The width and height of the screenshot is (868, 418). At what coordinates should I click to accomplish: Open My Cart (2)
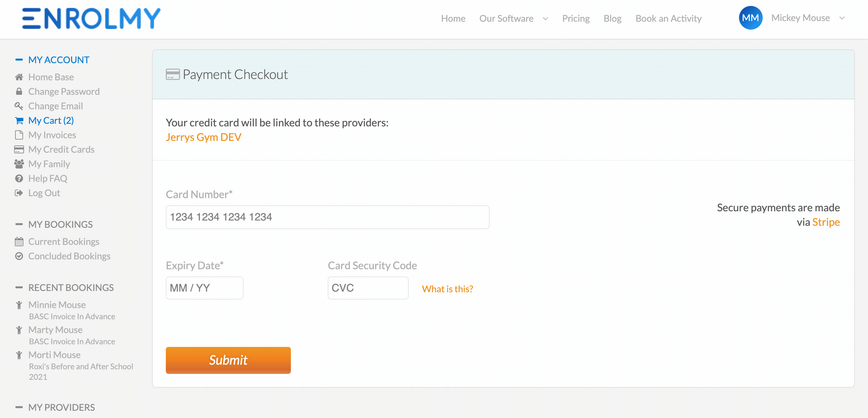pyautogui.click(x=51, y=121)
